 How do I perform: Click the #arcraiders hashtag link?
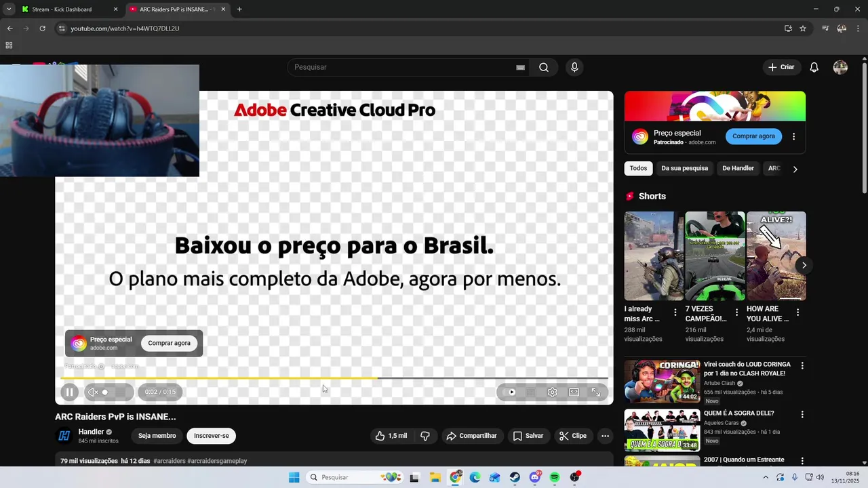pyautogui.click(x=169, y=461)
